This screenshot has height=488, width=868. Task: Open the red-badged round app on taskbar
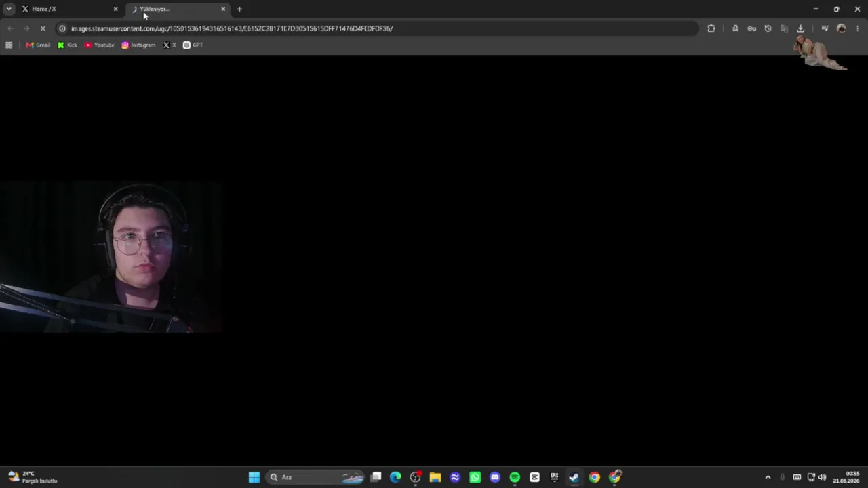[416, 477]
